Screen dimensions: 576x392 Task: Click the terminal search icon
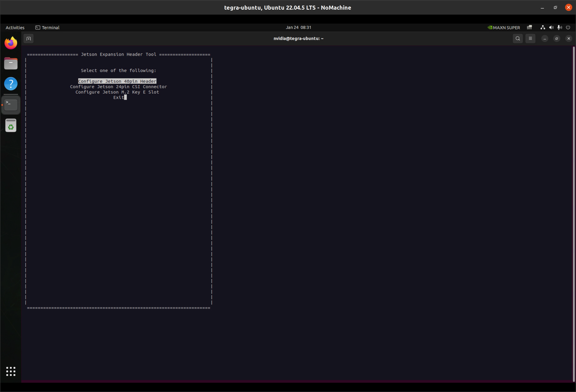[517, 39]
